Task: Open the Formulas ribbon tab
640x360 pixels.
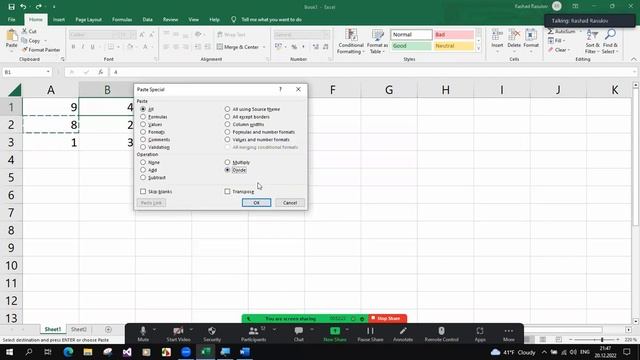Action: (122, 20)
